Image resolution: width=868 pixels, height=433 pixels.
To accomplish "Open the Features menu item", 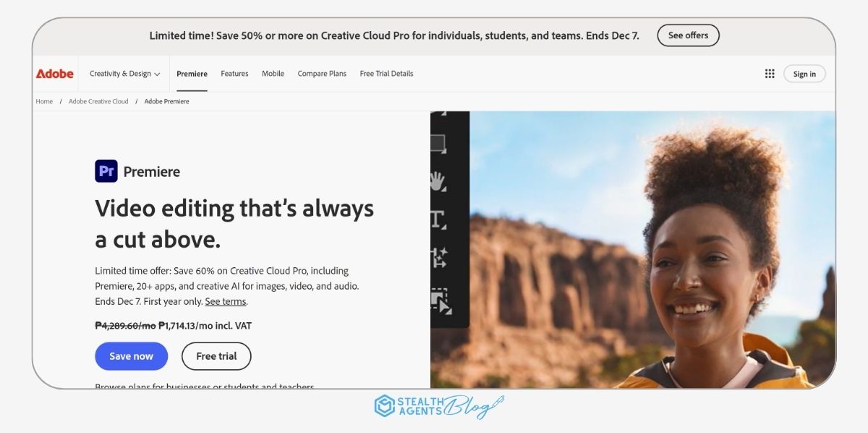I will click(x=234, y=74).
